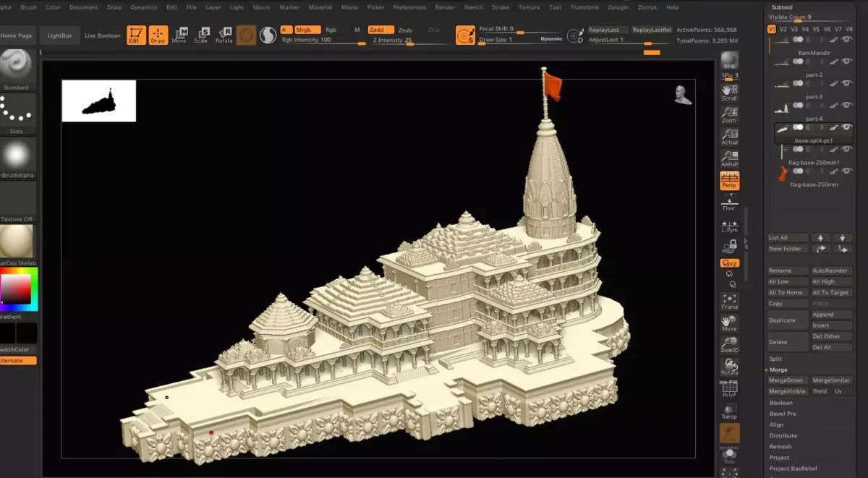Collapse the Merge section
The width and height of the screenshot is (868, 478).
point(778,370)
